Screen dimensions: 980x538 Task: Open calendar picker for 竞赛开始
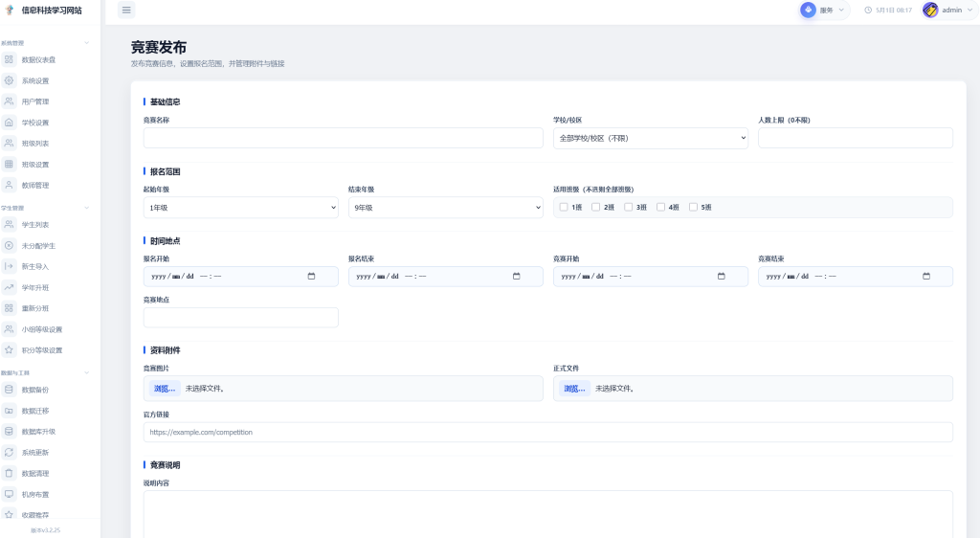(722, 277)
